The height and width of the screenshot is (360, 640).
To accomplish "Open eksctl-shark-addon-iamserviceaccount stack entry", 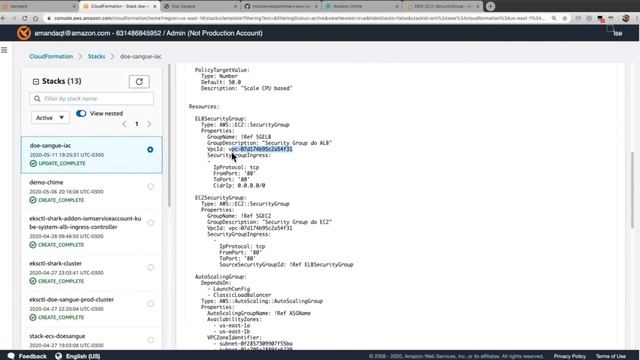I will [x=85, y=223].
